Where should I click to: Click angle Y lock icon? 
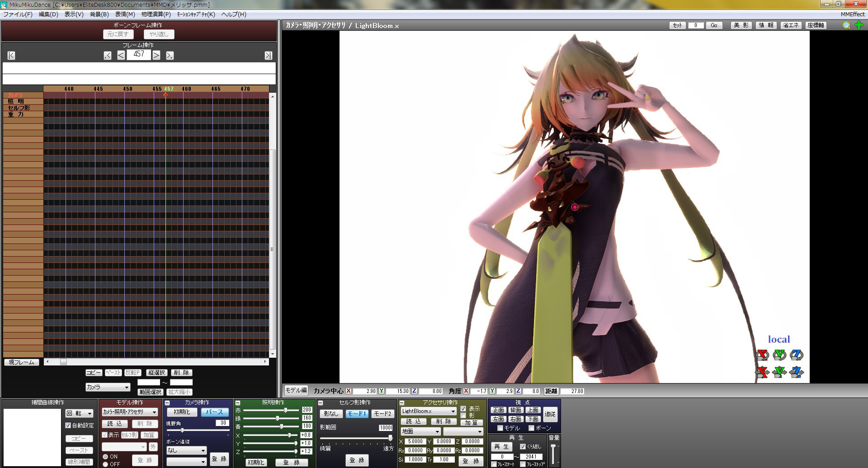[x=492, y=391]
